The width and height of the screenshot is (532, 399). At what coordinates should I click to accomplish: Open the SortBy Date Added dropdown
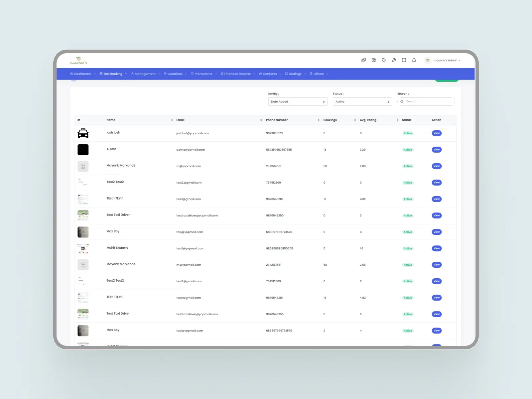[298, 102]
